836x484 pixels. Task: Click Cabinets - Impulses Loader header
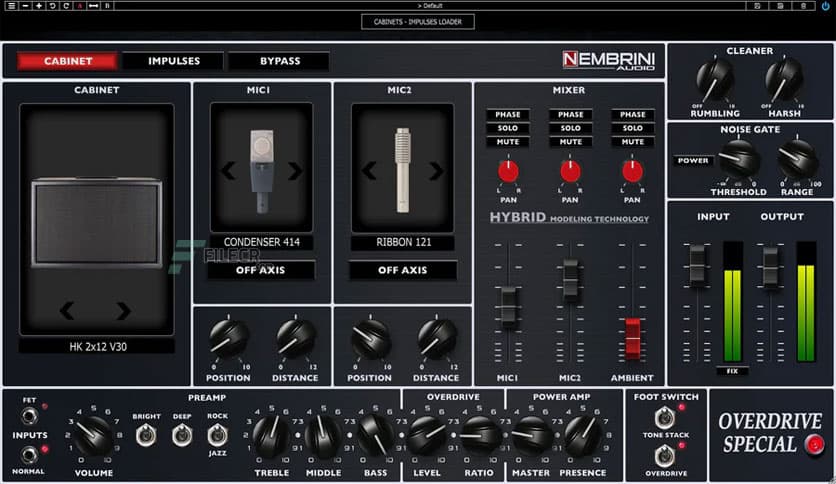pos(417,22)
